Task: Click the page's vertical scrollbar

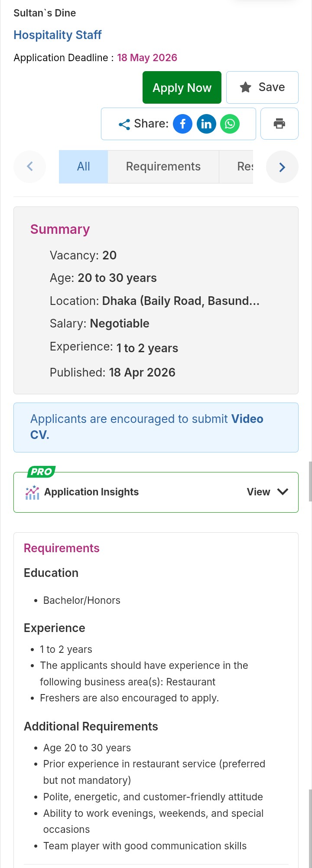Action: 310,481
